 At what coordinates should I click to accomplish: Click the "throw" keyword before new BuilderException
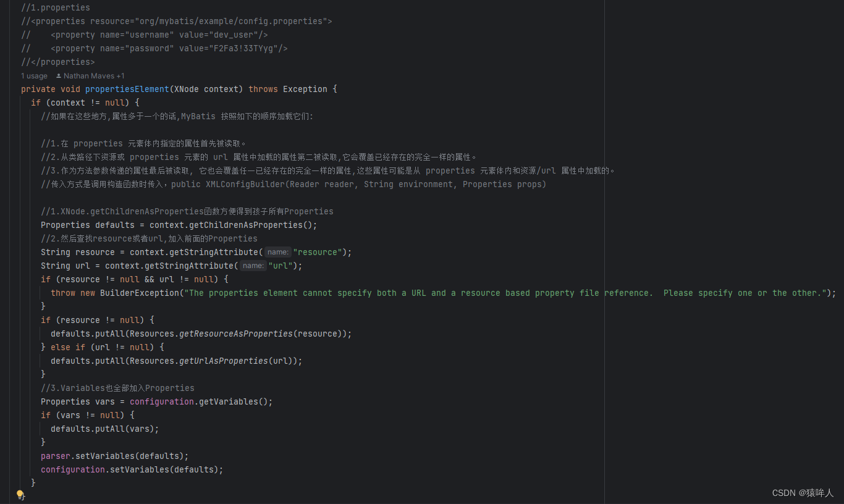63,293
